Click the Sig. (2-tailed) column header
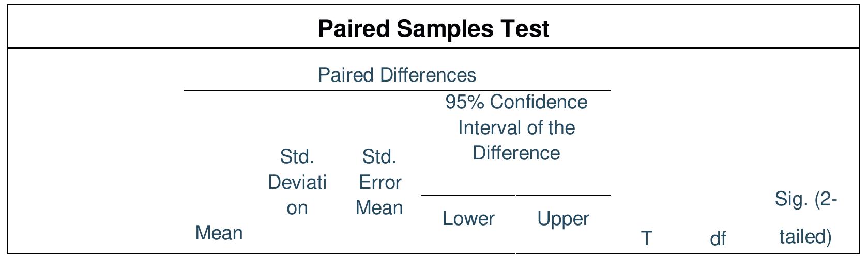The width and height of the screenshot is (868, 257). coord(805,218)
